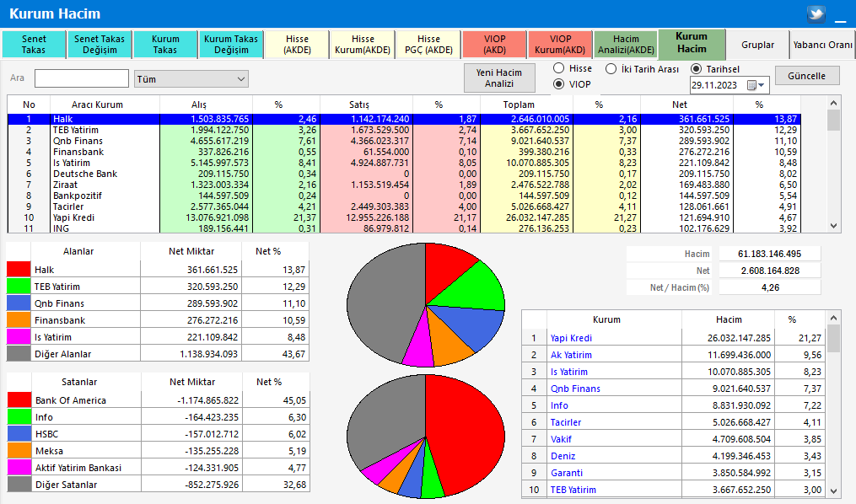Viewport: 856px width, 504px height.
Task: Select the Tarihsel radio button
Action: 696,69
